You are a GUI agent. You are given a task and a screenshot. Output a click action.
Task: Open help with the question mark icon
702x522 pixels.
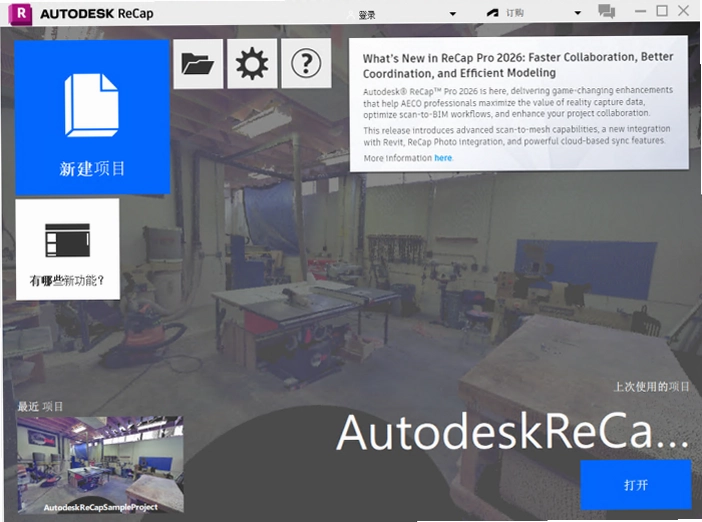[306, 63]
